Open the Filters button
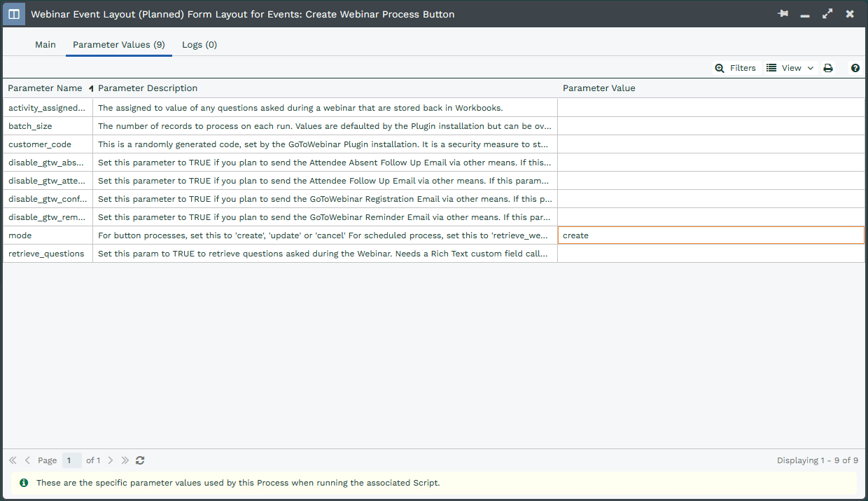 coord(735,68)
